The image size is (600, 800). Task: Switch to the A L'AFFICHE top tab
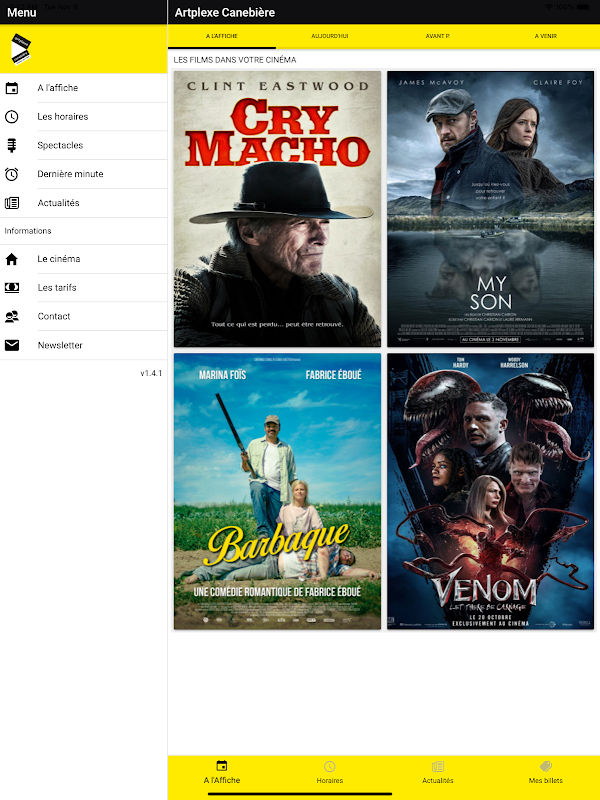click(222, 36)
